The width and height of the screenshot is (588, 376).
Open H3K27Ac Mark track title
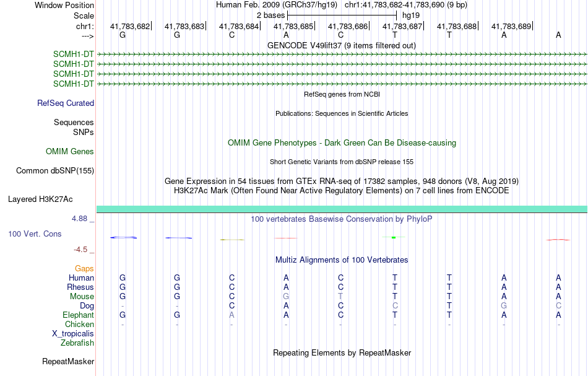click(342, 190)
